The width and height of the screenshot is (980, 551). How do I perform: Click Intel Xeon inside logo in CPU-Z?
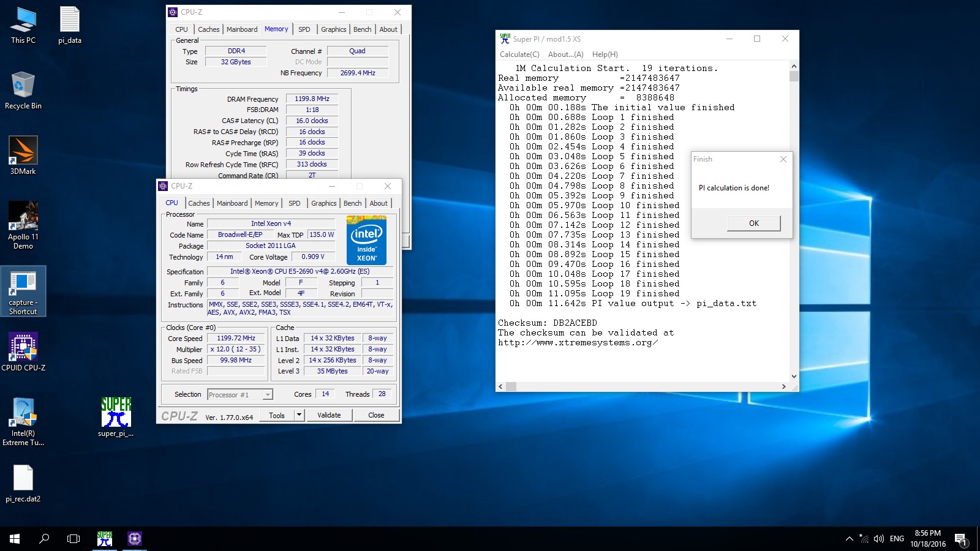[366, 240]
